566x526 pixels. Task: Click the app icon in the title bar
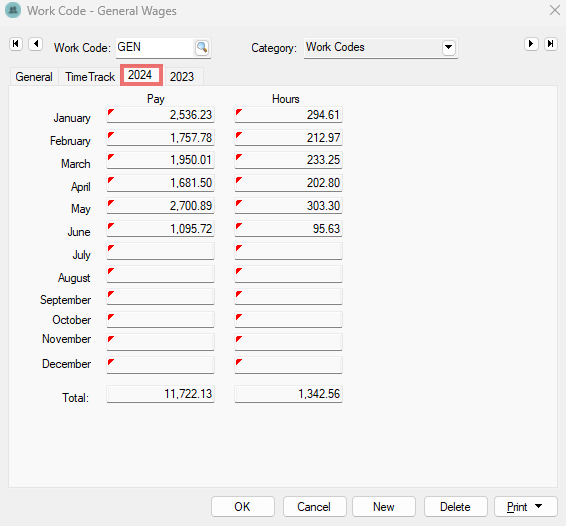[x=13, y=10]
